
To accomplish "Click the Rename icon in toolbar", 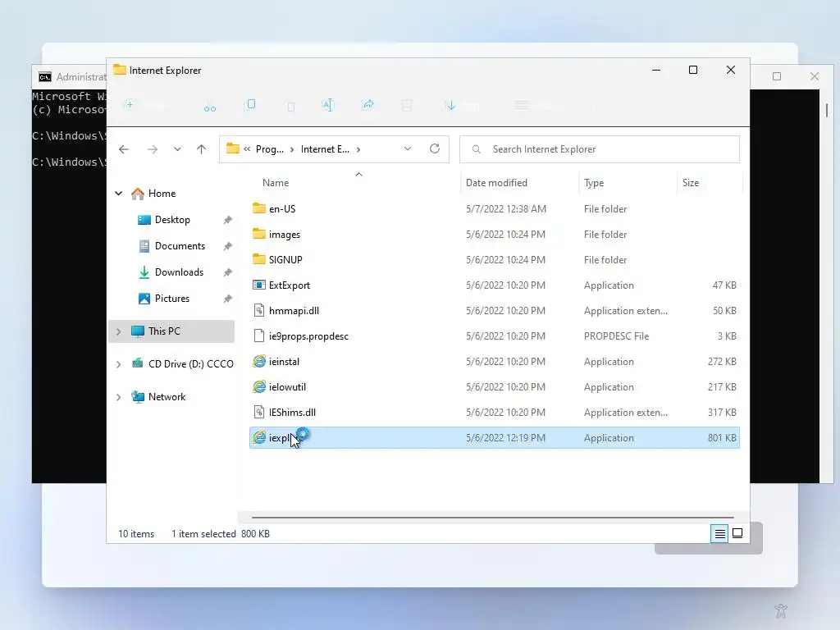I will pyautogui.click(x=327, y=105).
